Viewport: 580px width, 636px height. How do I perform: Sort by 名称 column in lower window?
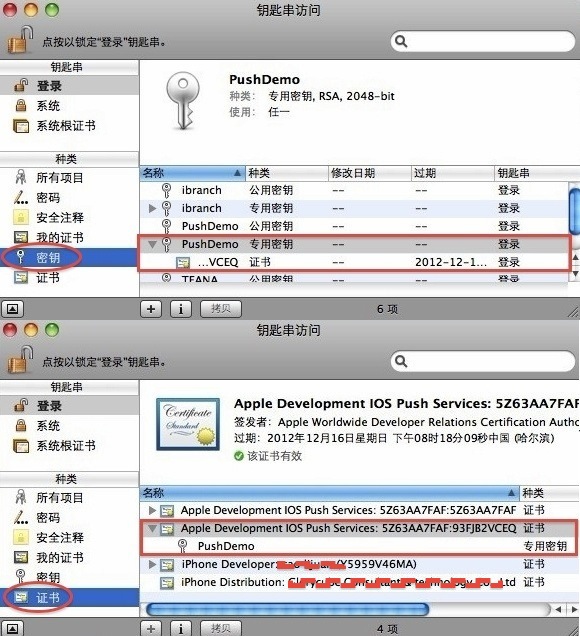click(x=329, y=493)
